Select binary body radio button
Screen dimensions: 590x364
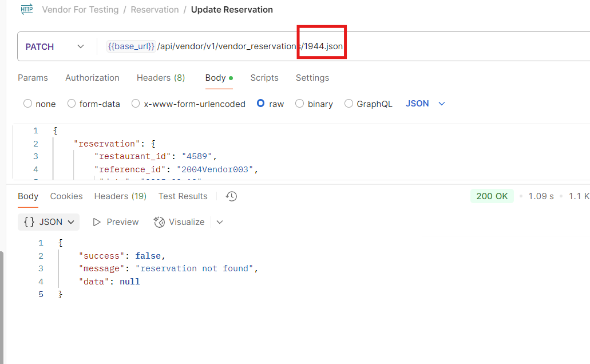click(x=299, y=104)
